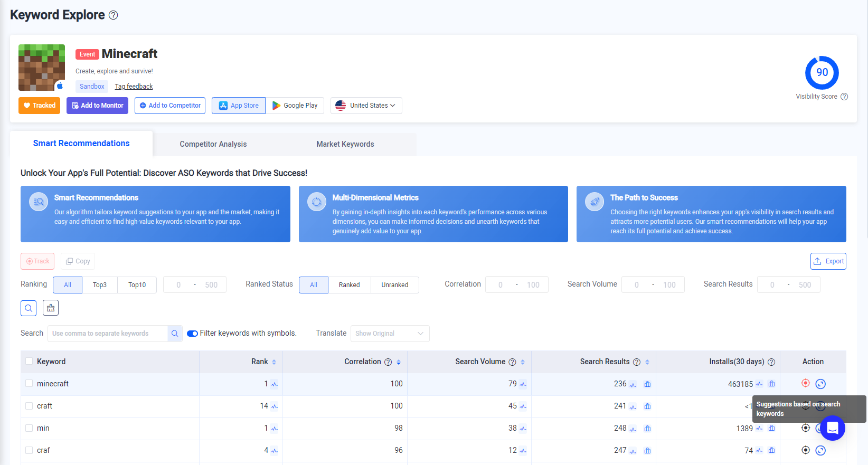Open installs distribution icon for minecraft row
Viewport: 868px width, 465px height.
pos(772,384)
